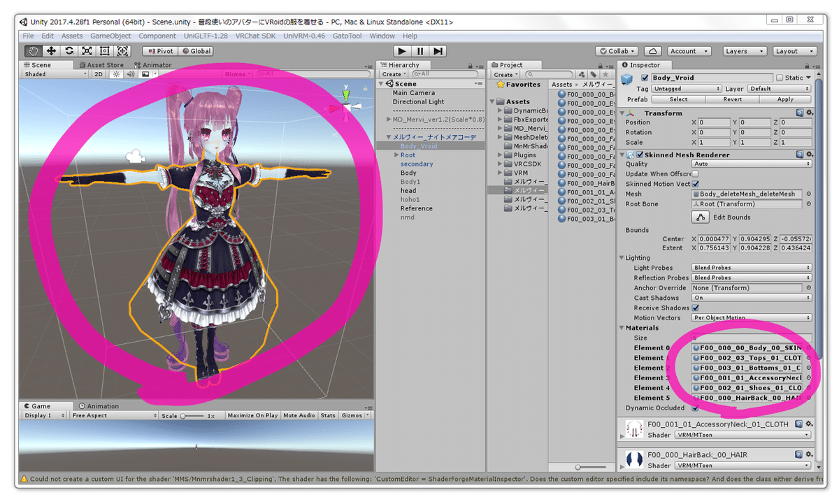The height and width of the screenshot is (504, 839).
Task: Expand the Plugins folder
Action: click(x=500, y=155)
